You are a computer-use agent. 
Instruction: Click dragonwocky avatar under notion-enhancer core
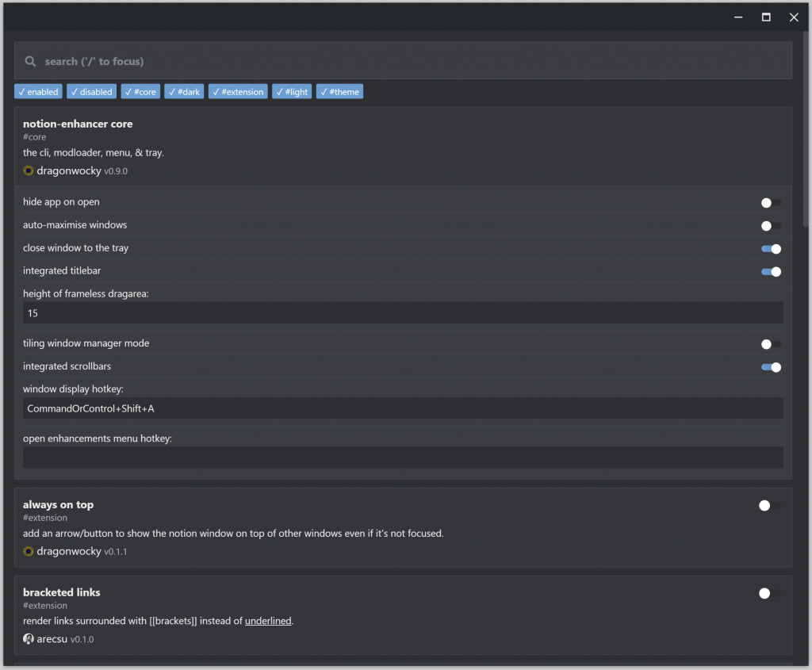[x=29, y=170]
